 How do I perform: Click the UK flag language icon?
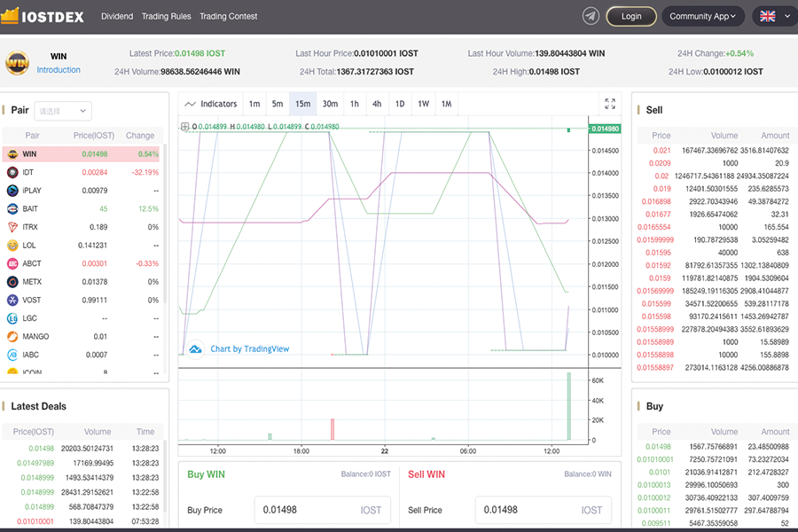[768, 16]
